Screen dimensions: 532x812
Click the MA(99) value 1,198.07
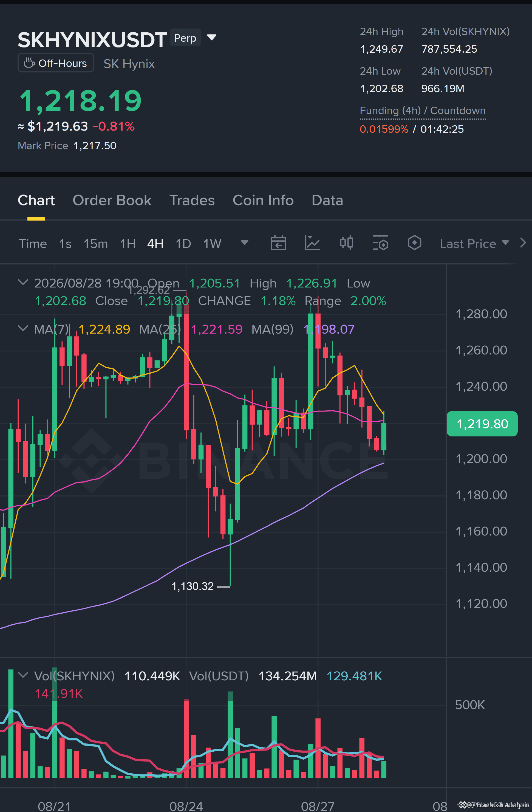(x=329, y=329)
